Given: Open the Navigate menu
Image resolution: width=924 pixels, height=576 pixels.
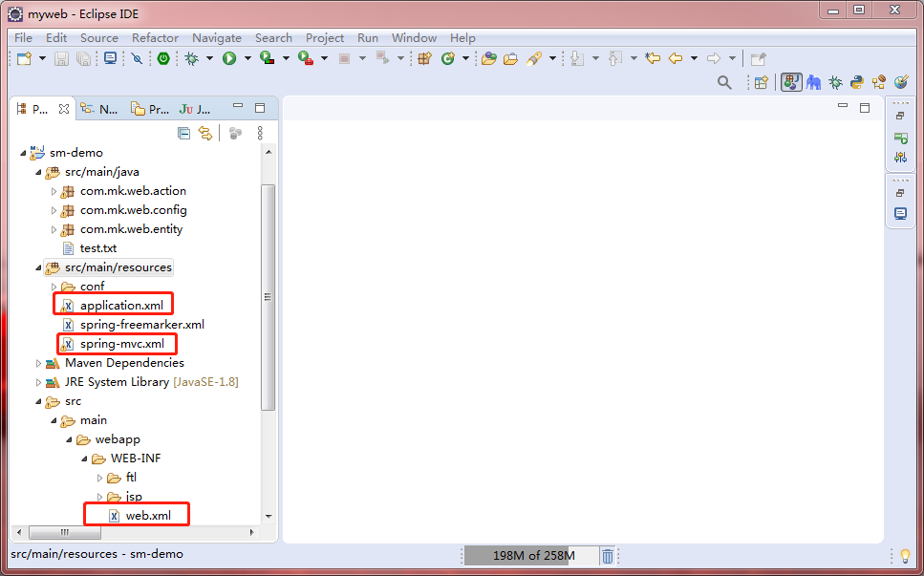Looking at the screenshot, I should click(217, 37).
